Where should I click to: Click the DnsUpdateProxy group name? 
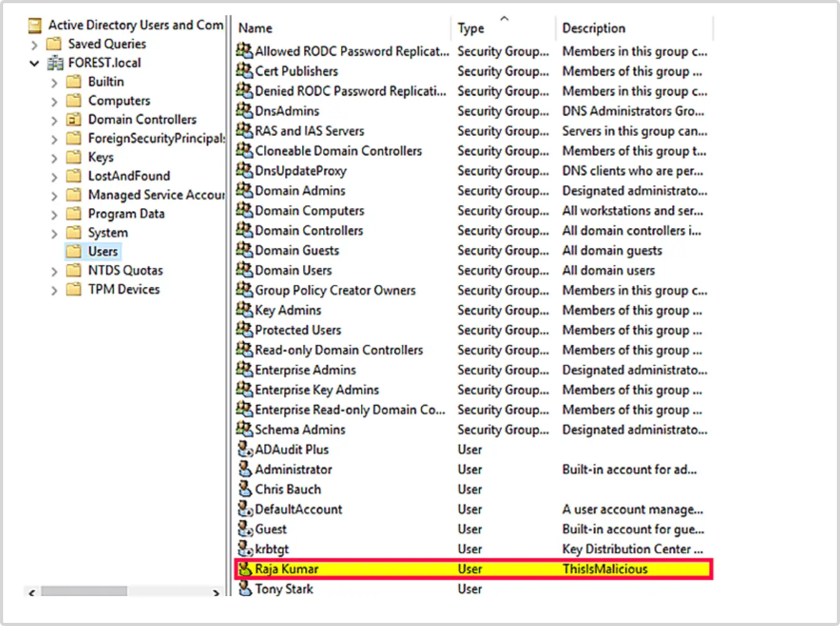click(300, 170)
